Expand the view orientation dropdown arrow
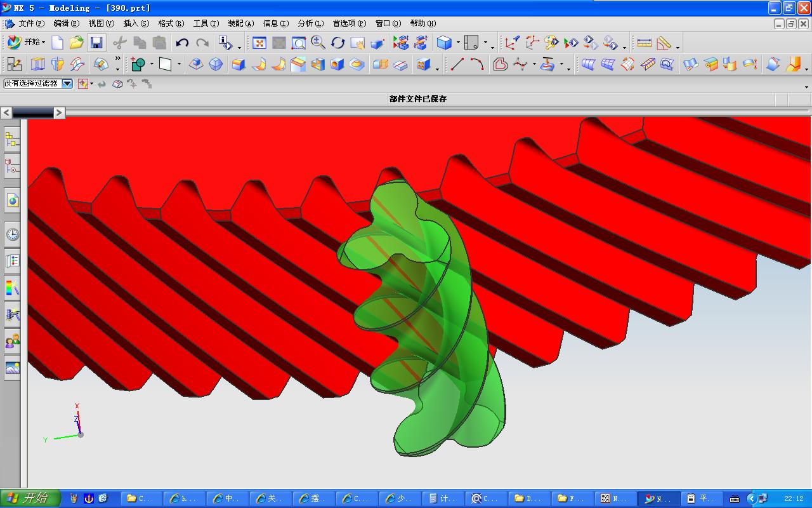 [x=485, y=43]
